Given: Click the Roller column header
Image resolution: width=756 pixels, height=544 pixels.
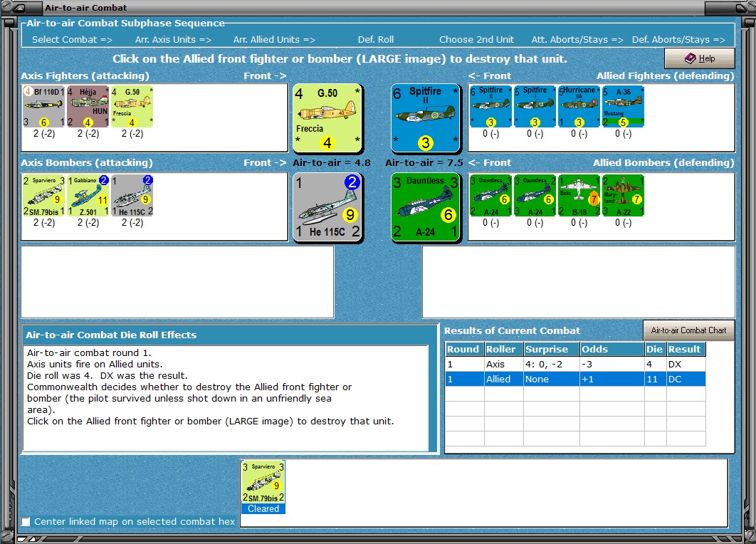Looking at the screenshot, I should pos(504,349).
